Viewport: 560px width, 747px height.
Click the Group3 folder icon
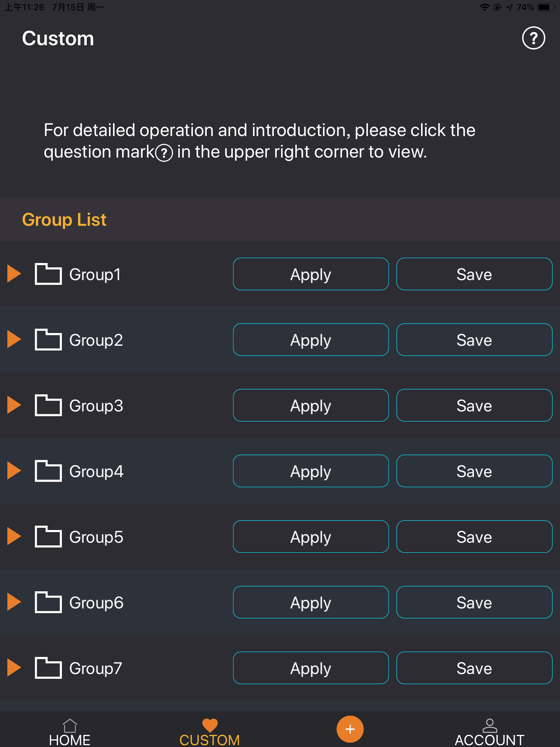[48, 405]
